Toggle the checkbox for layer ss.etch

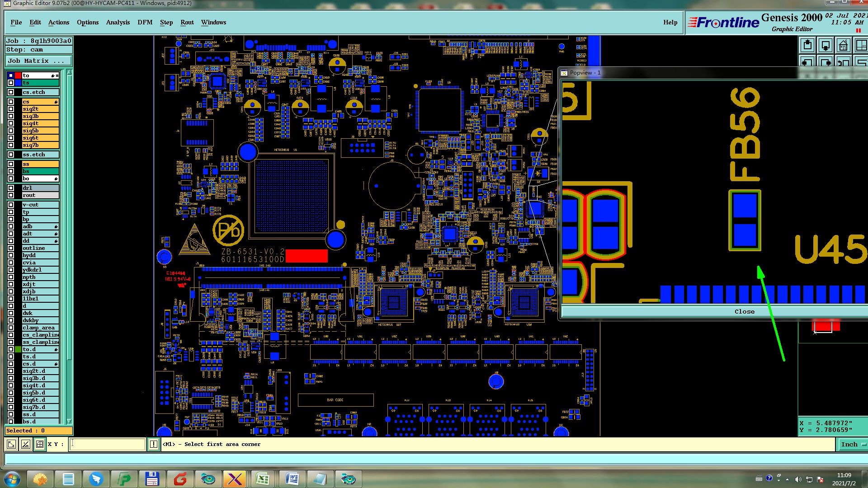click(x=11, y=155)
